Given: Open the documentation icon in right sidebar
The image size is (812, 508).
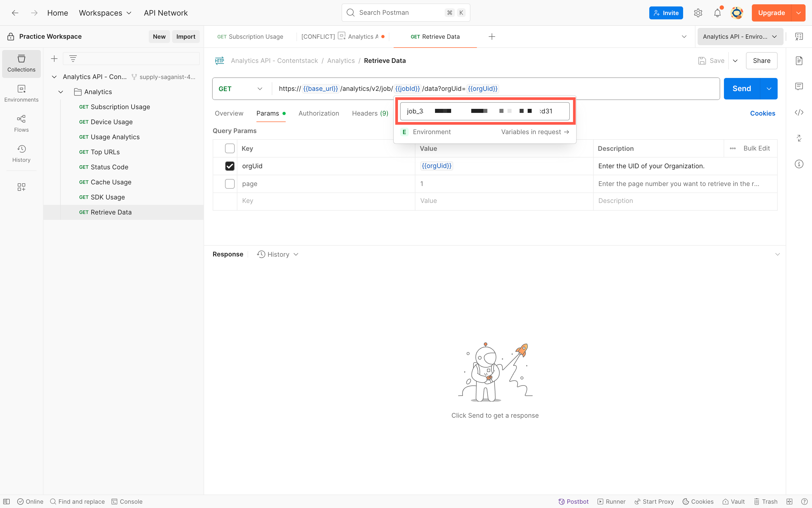Looking at the screenshot, I should click(799, 61).
